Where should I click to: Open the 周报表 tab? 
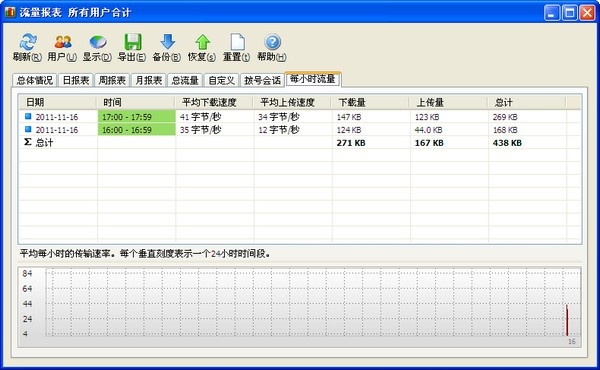pyautogui.click(x=112, y=80)
